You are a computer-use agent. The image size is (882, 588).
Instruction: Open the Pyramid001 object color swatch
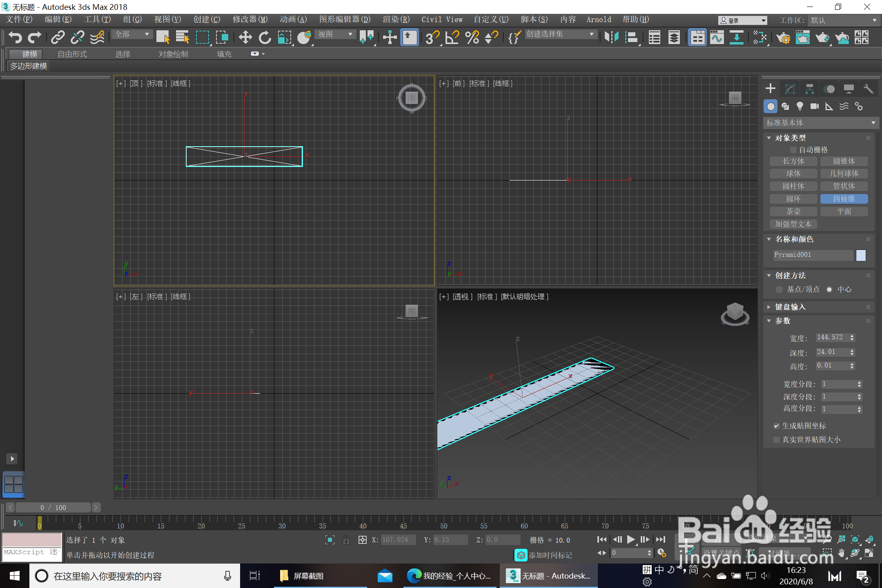pos(861,255)
